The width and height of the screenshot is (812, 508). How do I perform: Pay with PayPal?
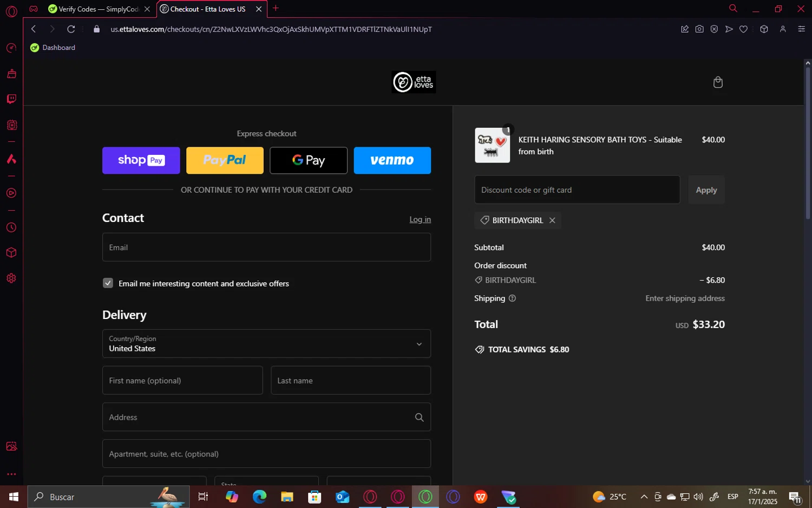coord(225,160)
